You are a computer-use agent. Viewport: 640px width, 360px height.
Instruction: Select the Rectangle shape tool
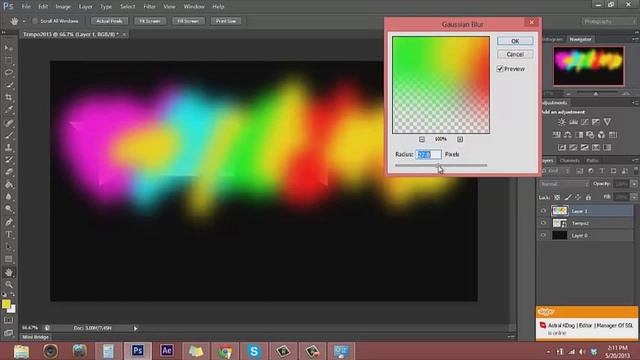[x=9, y=259]
